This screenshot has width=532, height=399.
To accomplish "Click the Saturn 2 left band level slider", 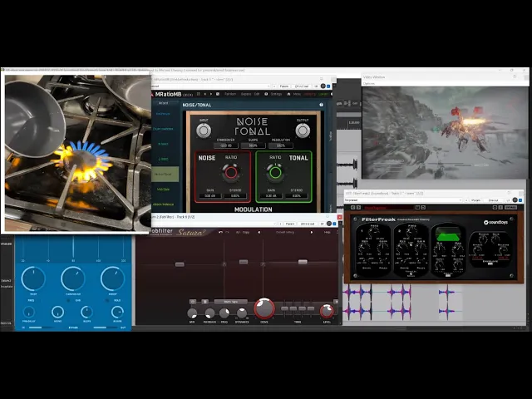I will [x=180, y=264].
